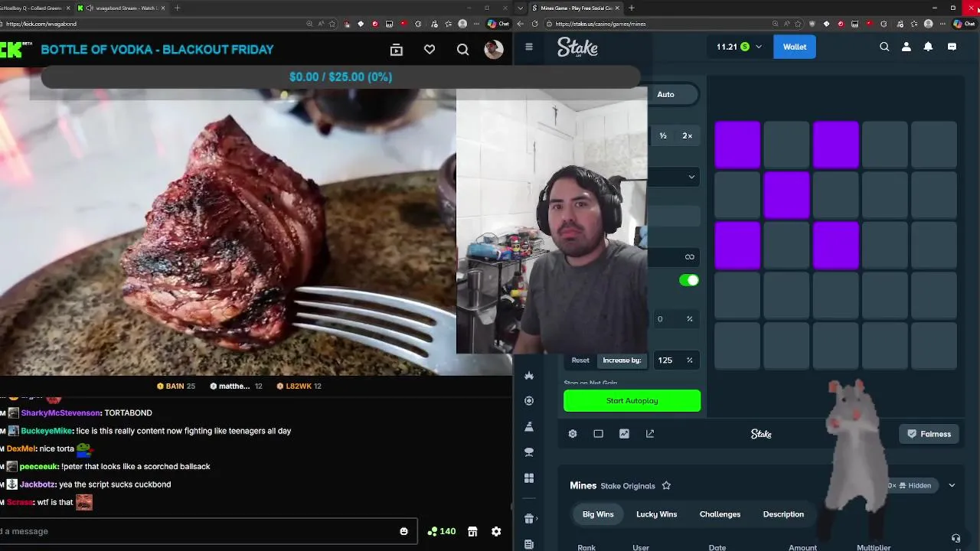Select the Reset option for autoplay
The height and width of the screenshot is (551, 980).
pyautogui.click(x=580, y=360)
